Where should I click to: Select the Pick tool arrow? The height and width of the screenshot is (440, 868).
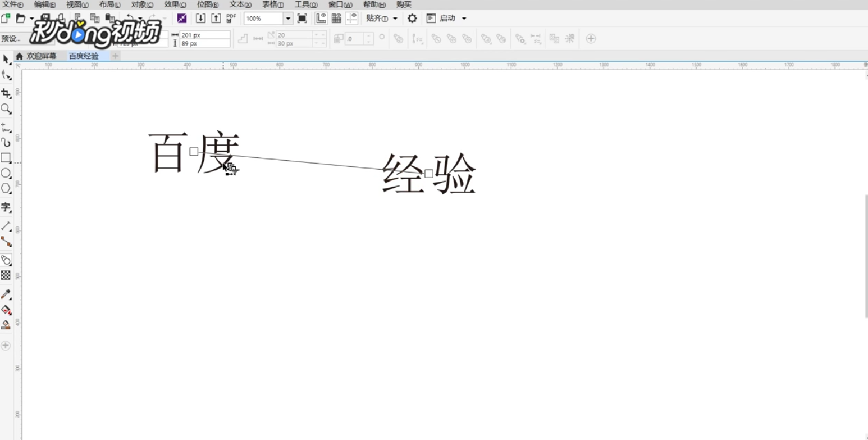pos(6,59)
